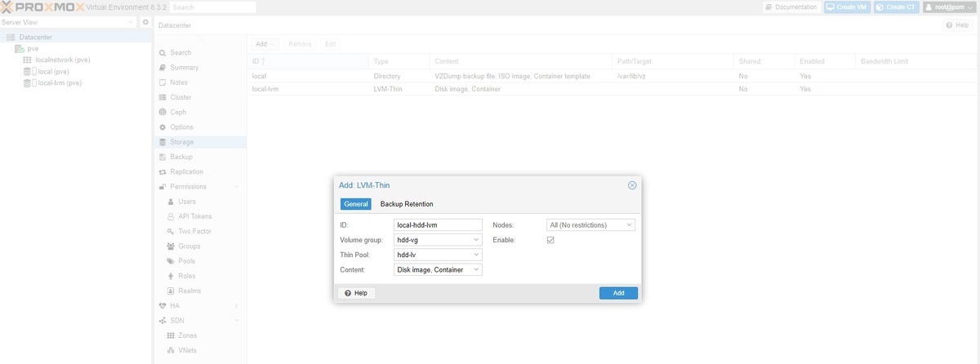980x364 pixels.
Task: Select localnetwork (pve) in tree
Action: [62, 60]
